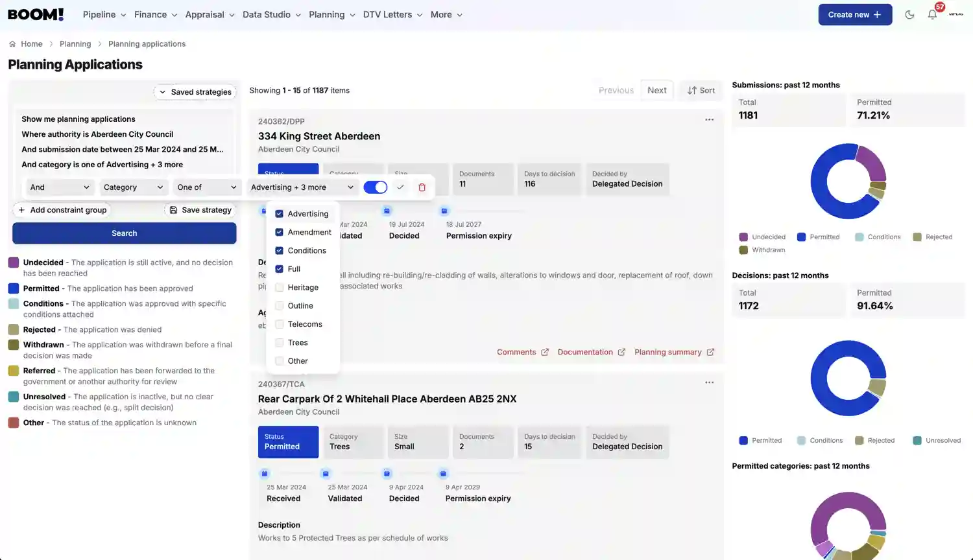Open the More menu
The height and width of the screenshot is (560, 973).
[x=446, y=14]
